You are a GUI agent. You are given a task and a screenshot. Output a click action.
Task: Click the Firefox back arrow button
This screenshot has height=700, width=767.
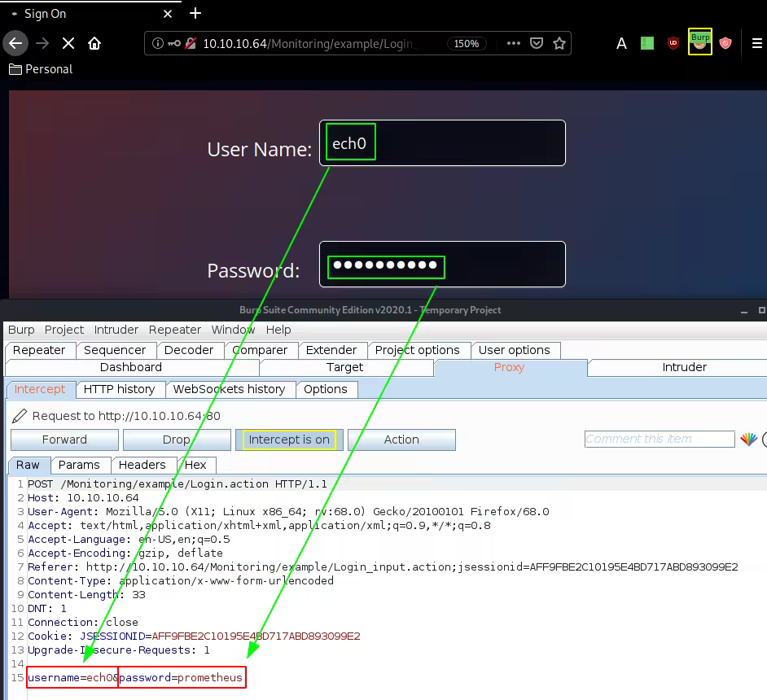click(x=15, y=43)
